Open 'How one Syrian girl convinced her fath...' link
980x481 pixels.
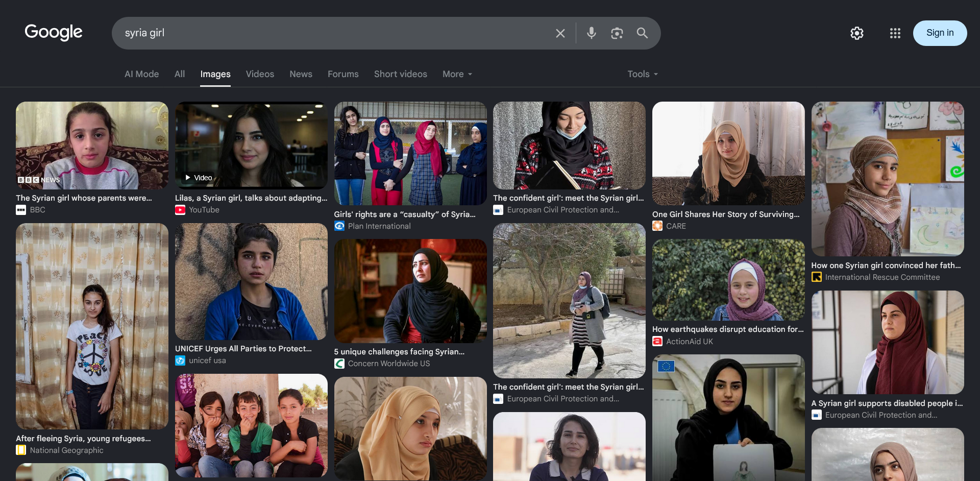(886, 266)
